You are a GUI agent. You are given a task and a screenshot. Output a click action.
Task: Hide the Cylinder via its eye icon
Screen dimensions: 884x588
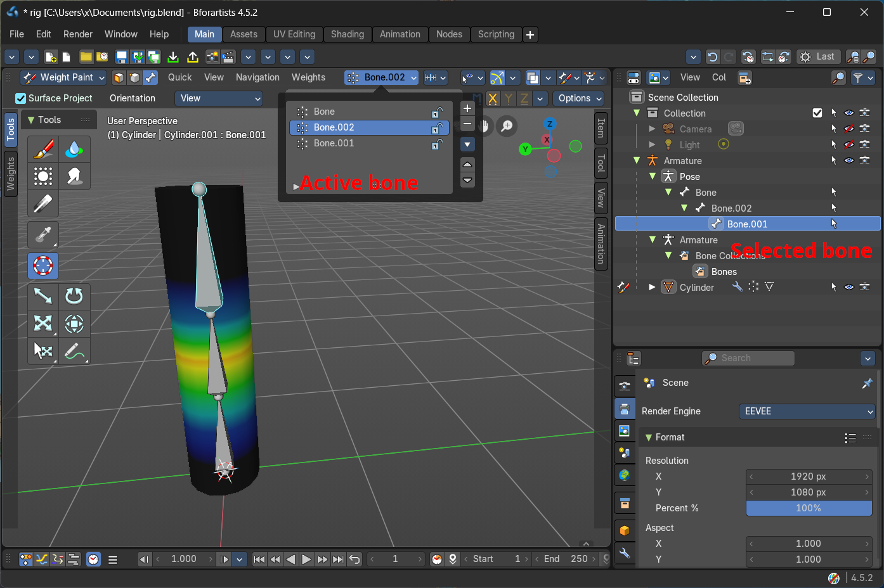tap(848, 287)
